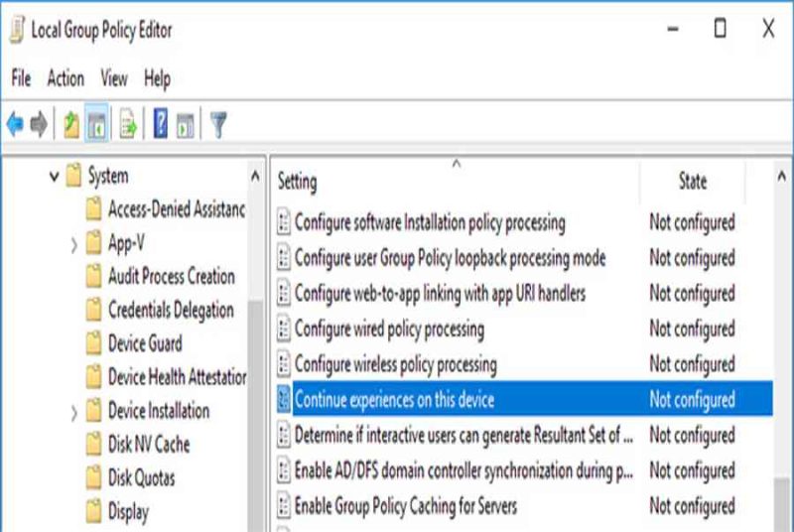The width and height of the screenshot is (794, 532).
Task: Select Enable Group Policy Caching for Servers
Action: point(406,505)
